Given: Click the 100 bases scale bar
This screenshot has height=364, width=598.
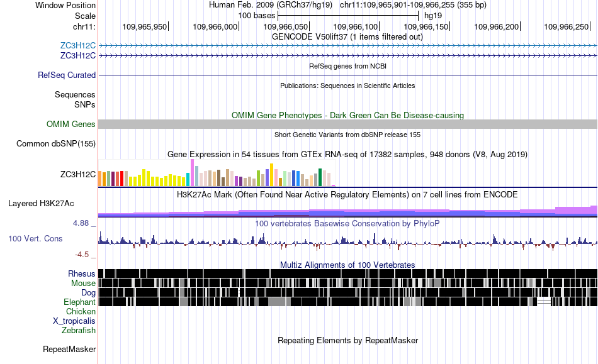Looking at the screenshot, I should pos(348,16).
